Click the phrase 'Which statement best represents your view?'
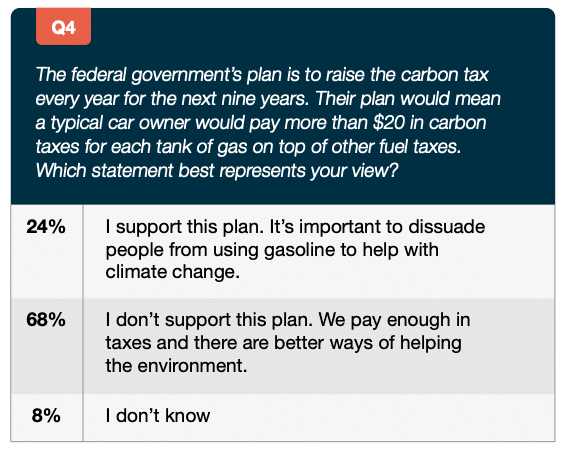The width and height of the screenshot is (580, 461). tap(217, 171)
